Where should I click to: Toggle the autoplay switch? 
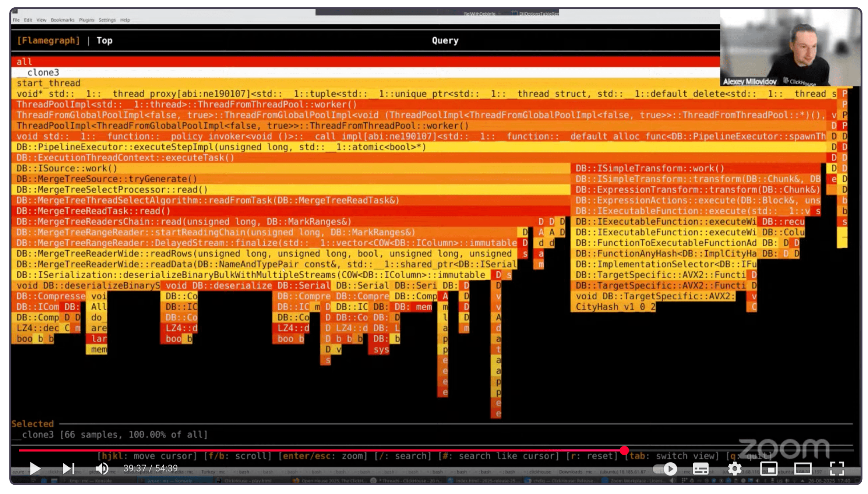point(666,469)
